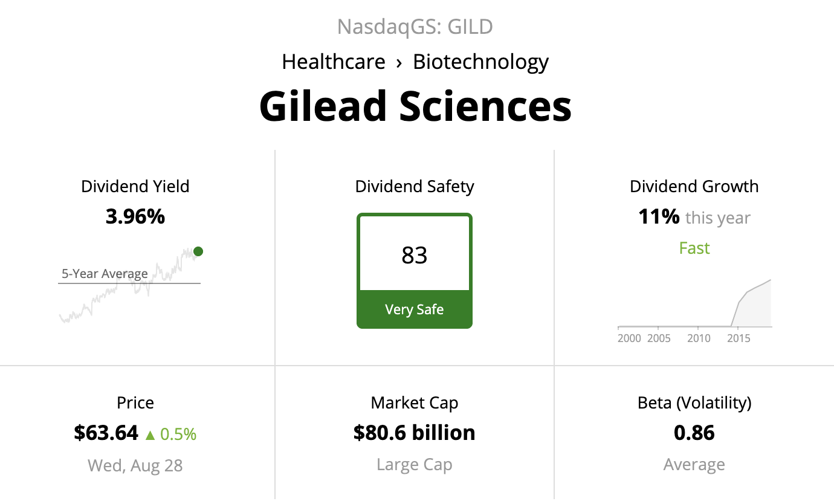Select the 3.96% dividend yield value
834x504 pixels.
[x=135, y=216]
